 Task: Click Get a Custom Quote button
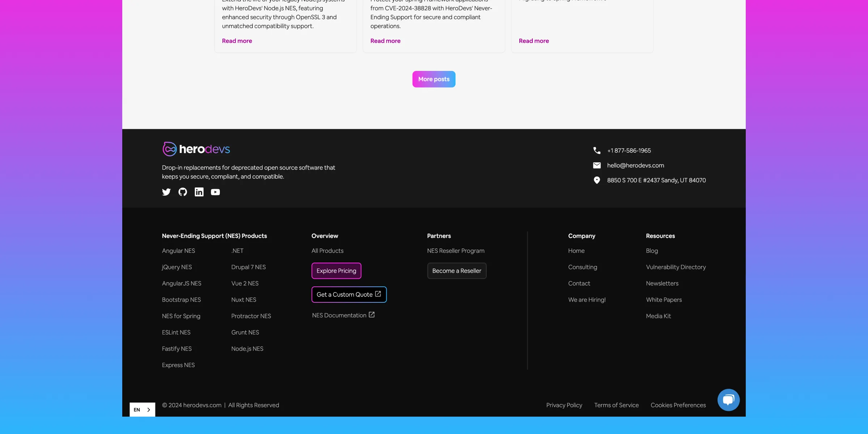349,294
